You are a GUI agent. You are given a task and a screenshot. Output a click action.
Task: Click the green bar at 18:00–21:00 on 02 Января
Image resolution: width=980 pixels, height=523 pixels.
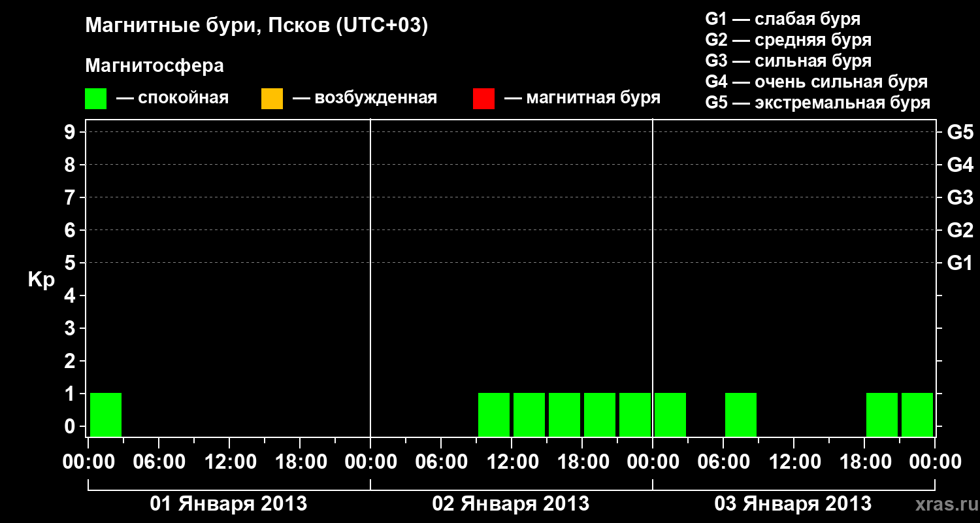(600, 414)
